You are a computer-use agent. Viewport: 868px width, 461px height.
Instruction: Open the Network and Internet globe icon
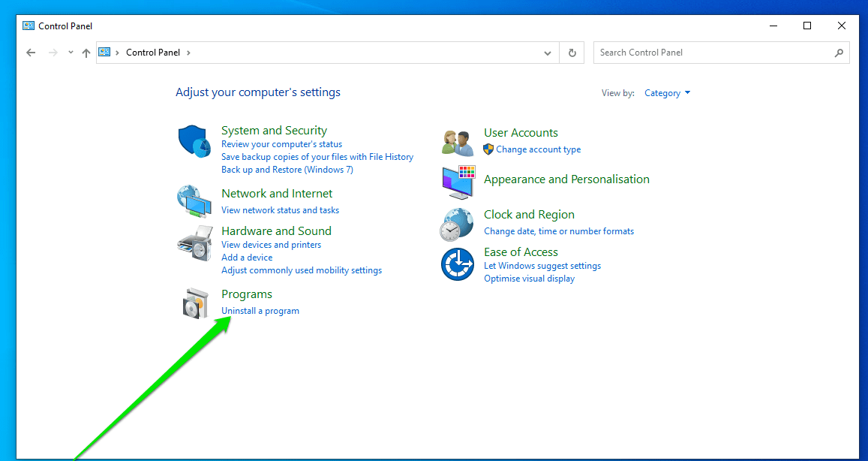coord(194,200)
